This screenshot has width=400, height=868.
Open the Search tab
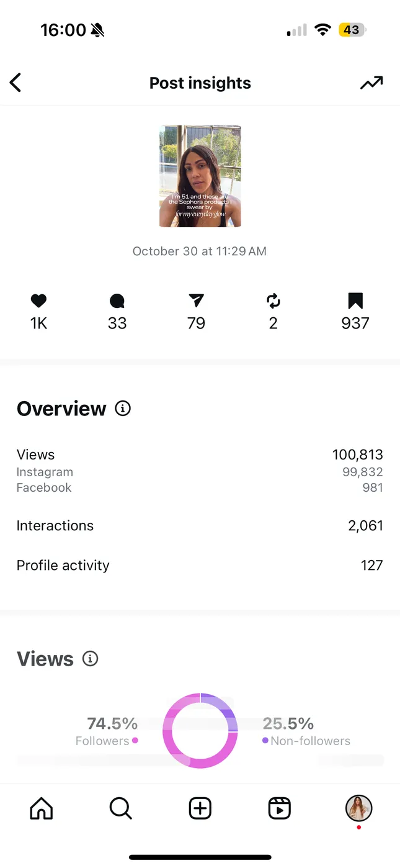120,808
